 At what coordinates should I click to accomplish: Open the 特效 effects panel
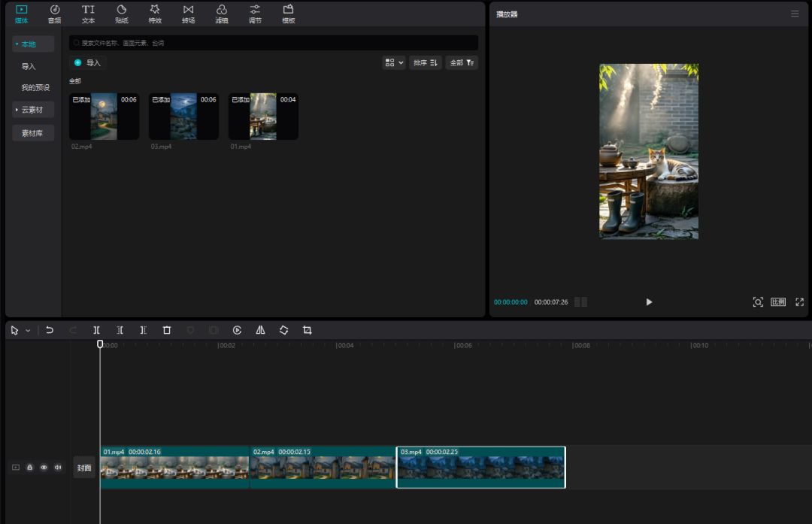pos(155,14)
